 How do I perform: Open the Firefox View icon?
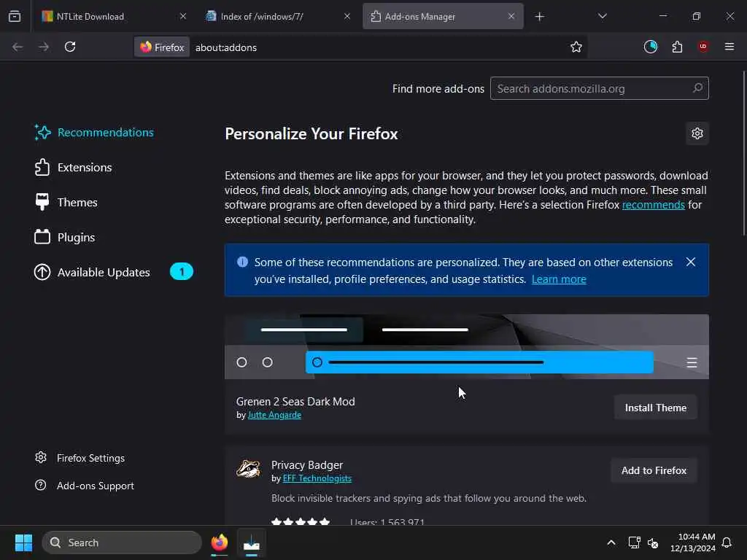coord(15,16)
